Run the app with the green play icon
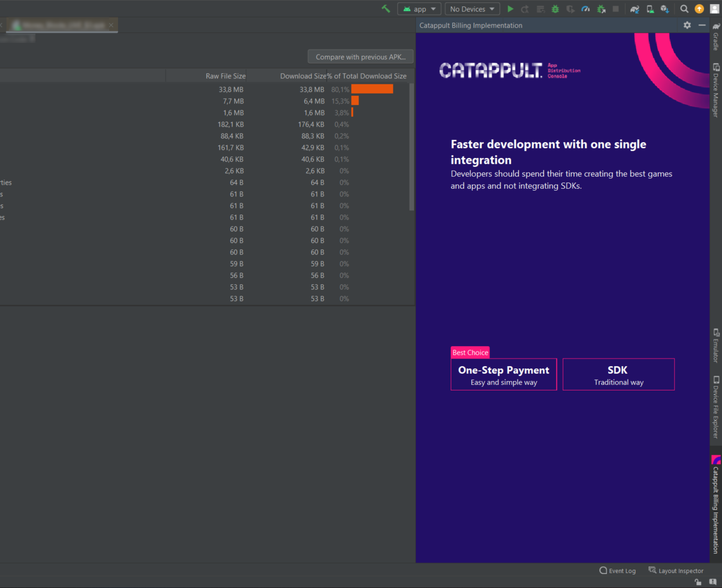Screen dimensions: 722x588 [510, 9]
